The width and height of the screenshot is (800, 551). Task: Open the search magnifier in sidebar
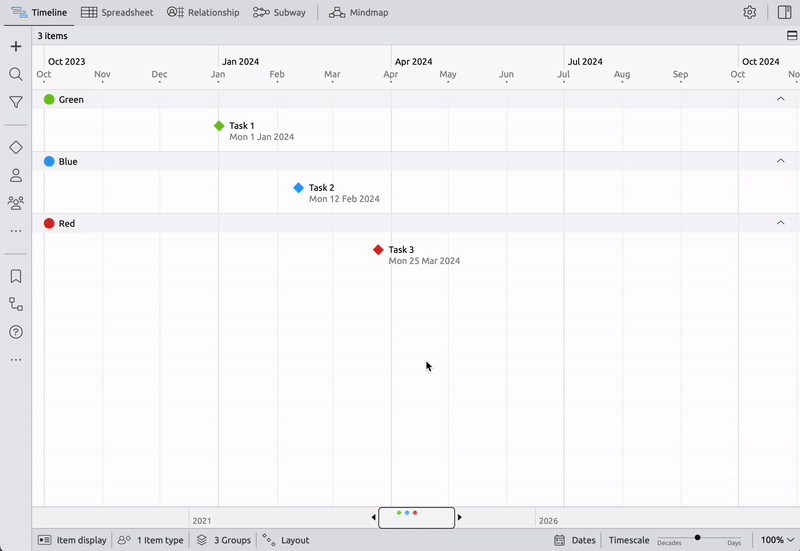pyautogui.click(x=16, y=74)
